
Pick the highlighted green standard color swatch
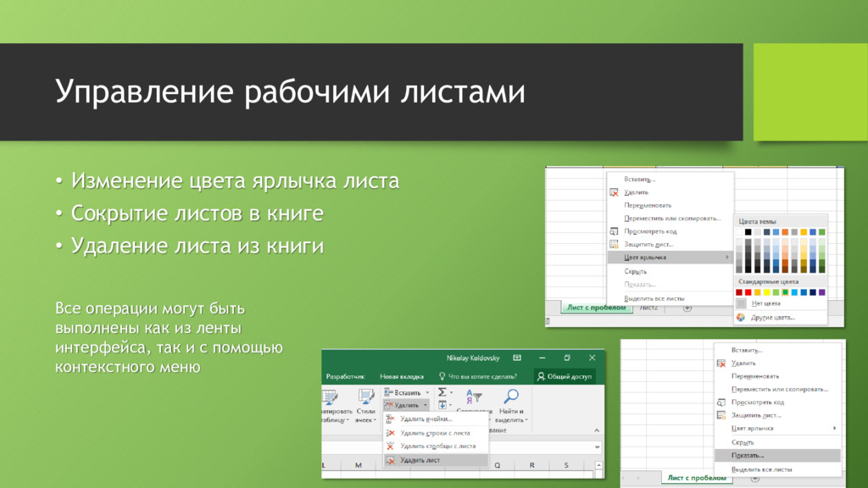point(785,292)
